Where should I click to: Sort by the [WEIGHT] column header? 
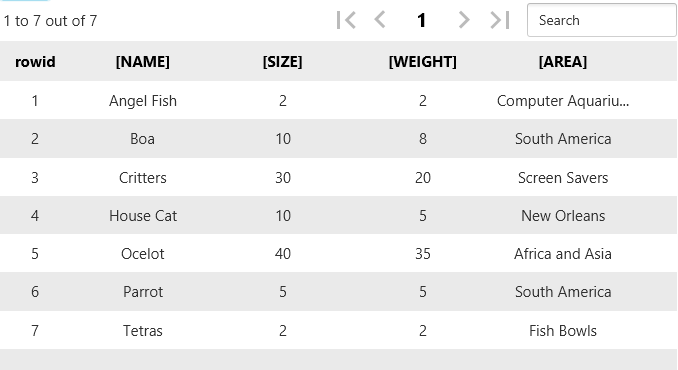click(422, 62)
